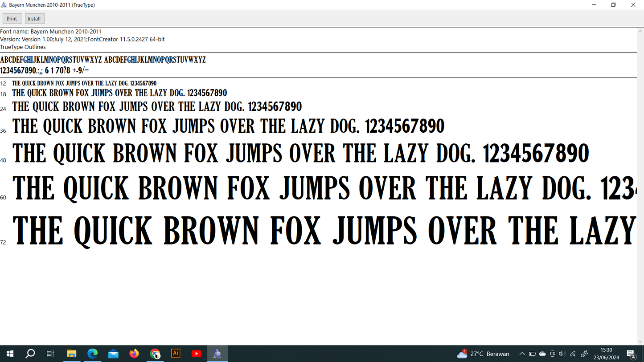Check the battery status icon
Viewport: 644px width, 362px height.
click(532, 354)
